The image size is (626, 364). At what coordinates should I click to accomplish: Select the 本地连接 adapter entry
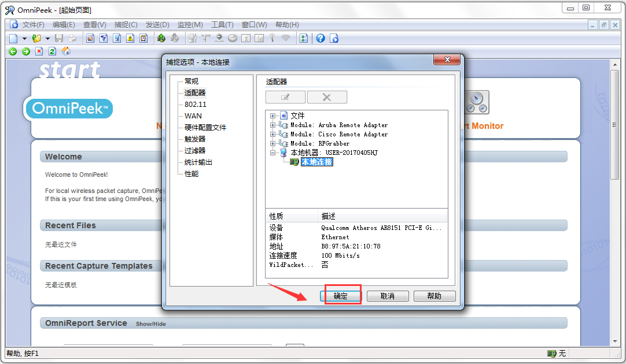pyautogui.click(x=316, y=162)
